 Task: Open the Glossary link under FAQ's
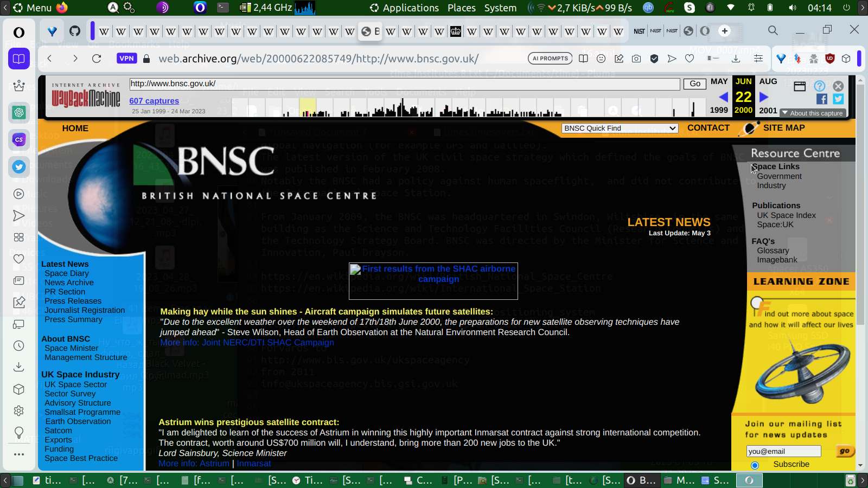point(773,251)
